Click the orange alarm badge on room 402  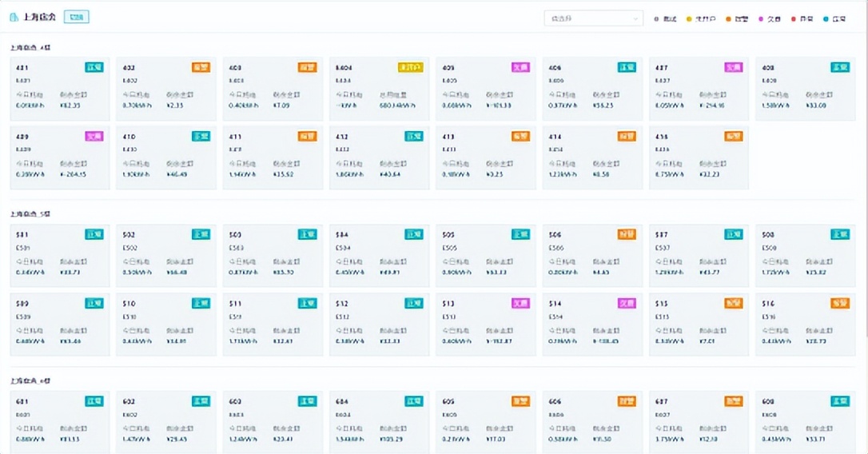201,68
